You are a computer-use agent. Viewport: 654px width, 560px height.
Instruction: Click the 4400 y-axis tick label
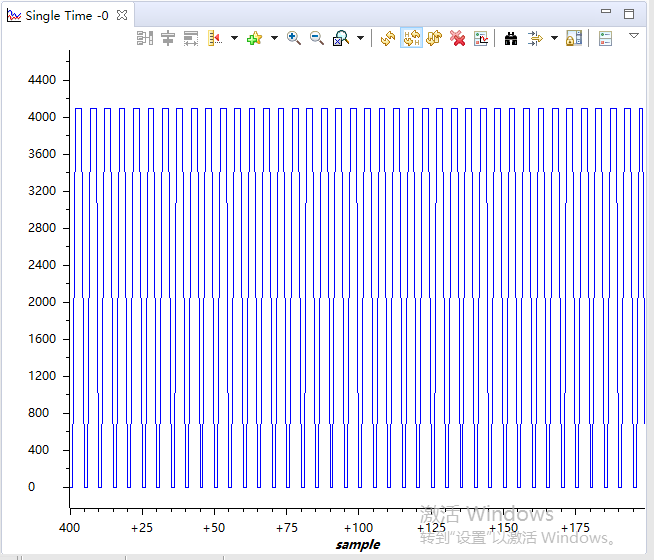click(42, 80)
